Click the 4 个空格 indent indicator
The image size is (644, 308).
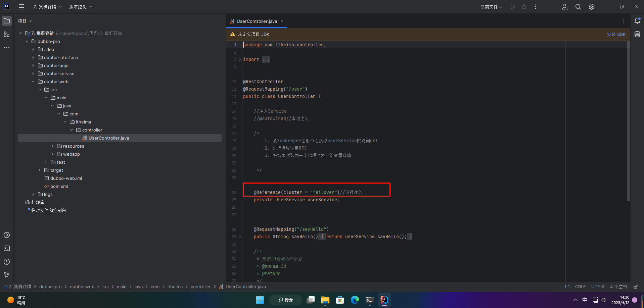[x=618, y=287]
